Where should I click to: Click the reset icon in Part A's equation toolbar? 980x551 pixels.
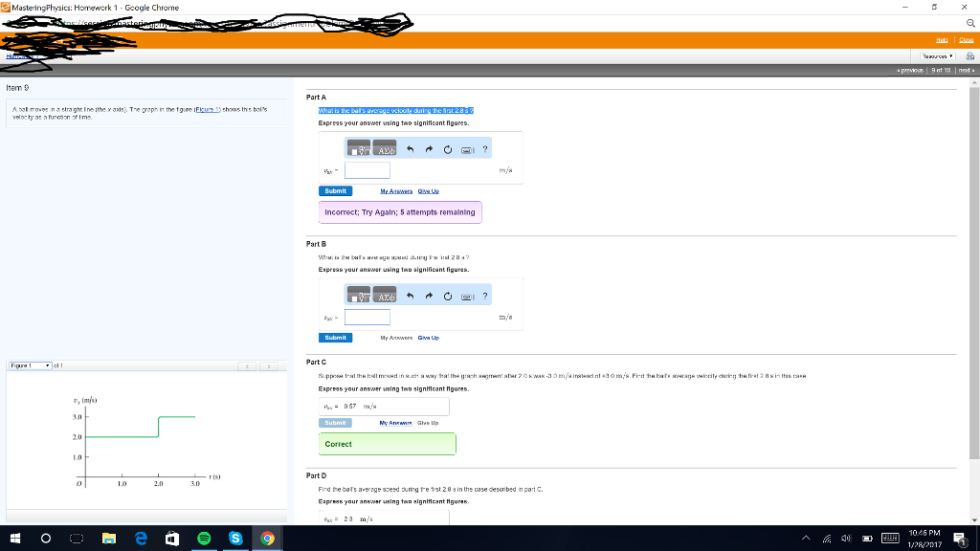pos(448,148)
